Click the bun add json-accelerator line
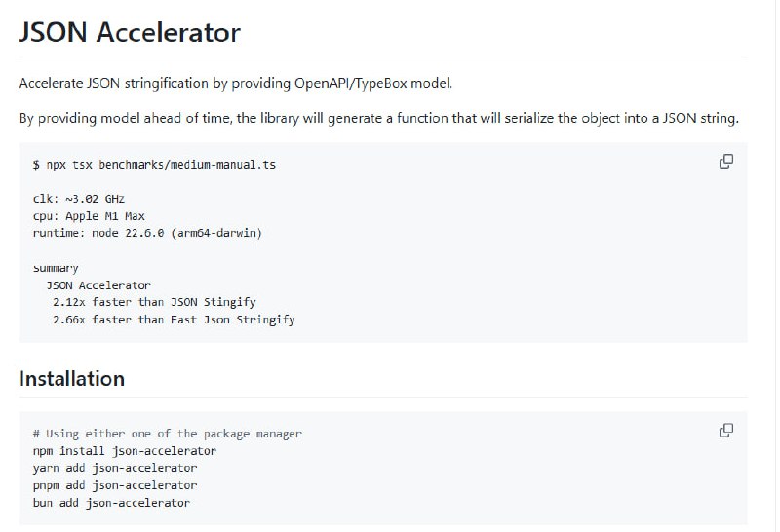The image size is (780, 532). tap(110, 503)
